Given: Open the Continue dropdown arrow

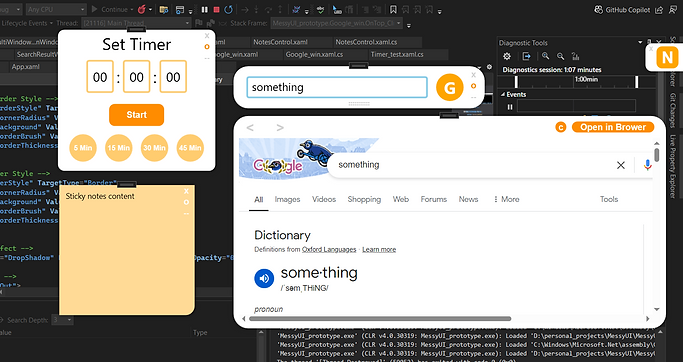Looking at the screenshot, I should click(132, 10).
